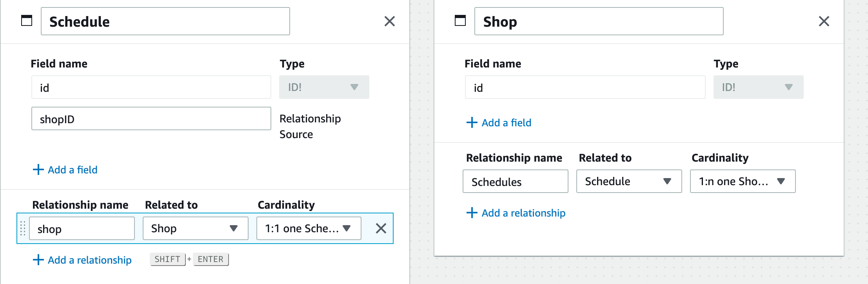This screenshot has height=284, width=868.
Task: Close the Shop model card
Action: click(x=824, y=21)
